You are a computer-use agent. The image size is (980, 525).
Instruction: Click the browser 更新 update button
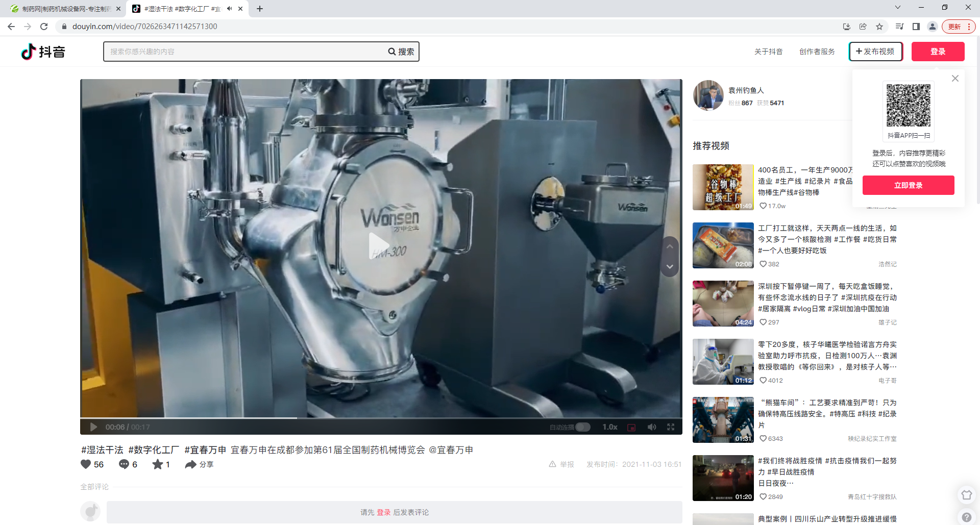click(x=959, y=27)
